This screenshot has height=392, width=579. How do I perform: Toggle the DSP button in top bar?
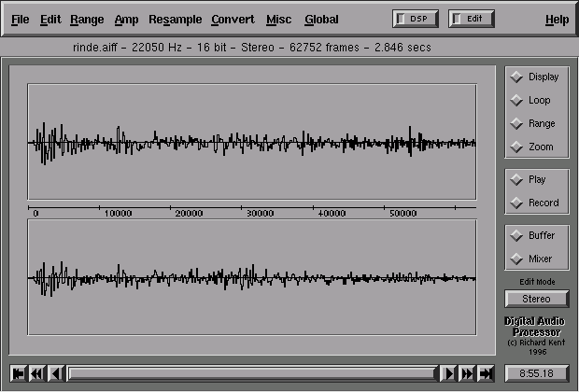coord(416,19)
